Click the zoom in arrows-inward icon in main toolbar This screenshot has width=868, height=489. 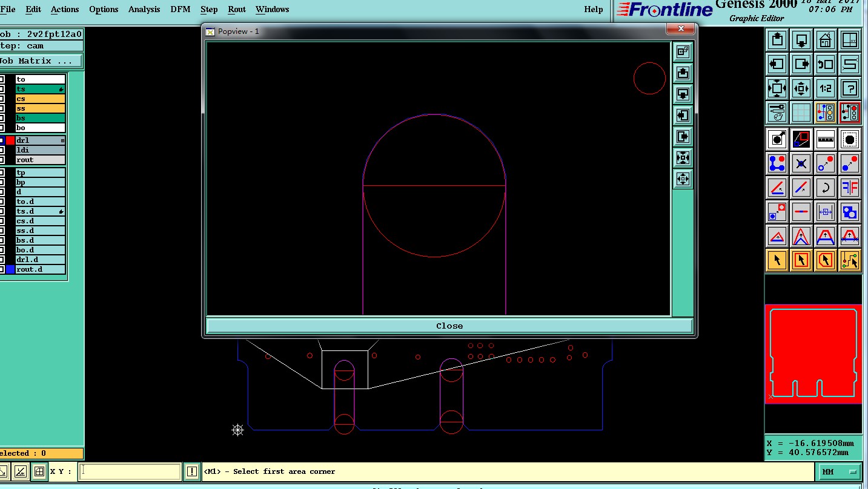[777, 88]
